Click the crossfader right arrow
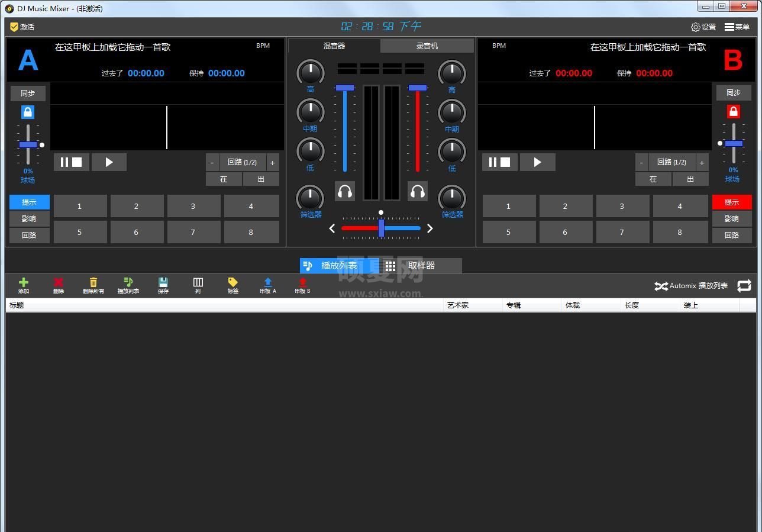The image size is (762, 532). [430, 228]
